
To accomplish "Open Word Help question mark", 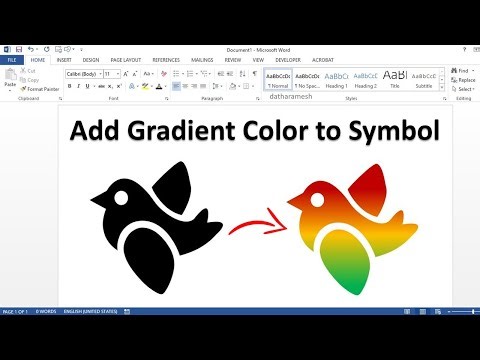I will coord(464,49).
